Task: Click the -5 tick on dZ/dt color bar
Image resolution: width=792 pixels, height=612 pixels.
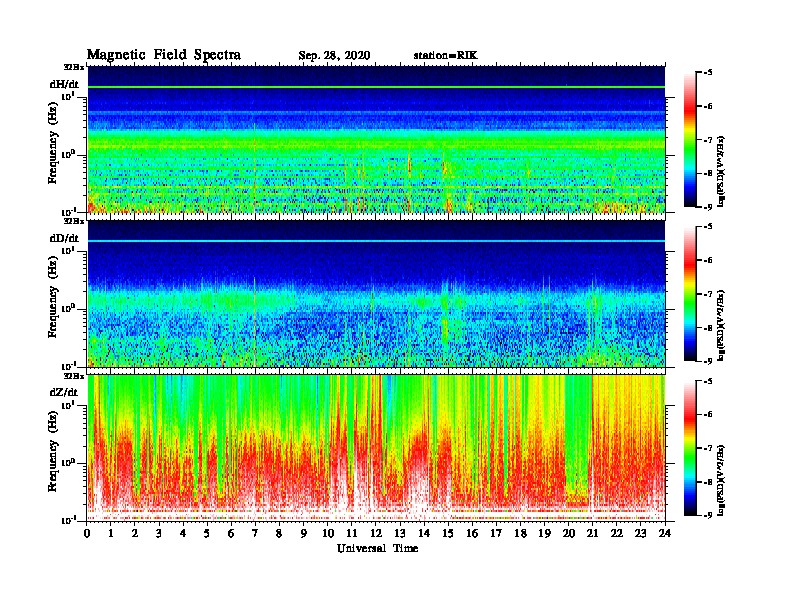Action: pyautogui.click(x=708, y=381)
